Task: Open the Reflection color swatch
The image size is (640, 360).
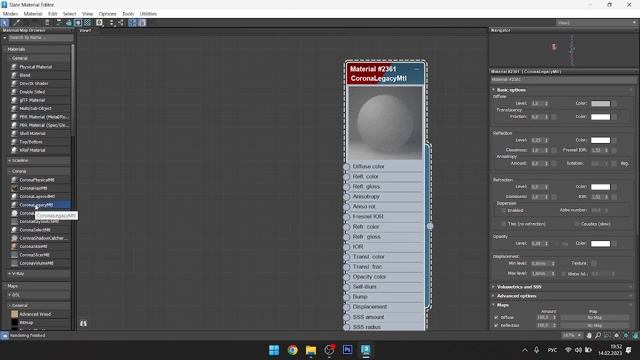Action: [x=600, y=140]
